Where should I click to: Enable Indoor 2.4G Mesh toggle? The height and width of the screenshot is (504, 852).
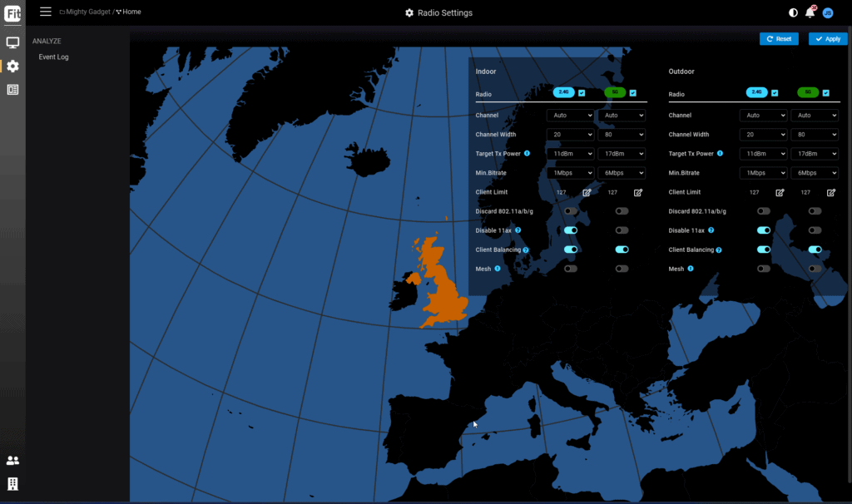(x=571, y=269)
